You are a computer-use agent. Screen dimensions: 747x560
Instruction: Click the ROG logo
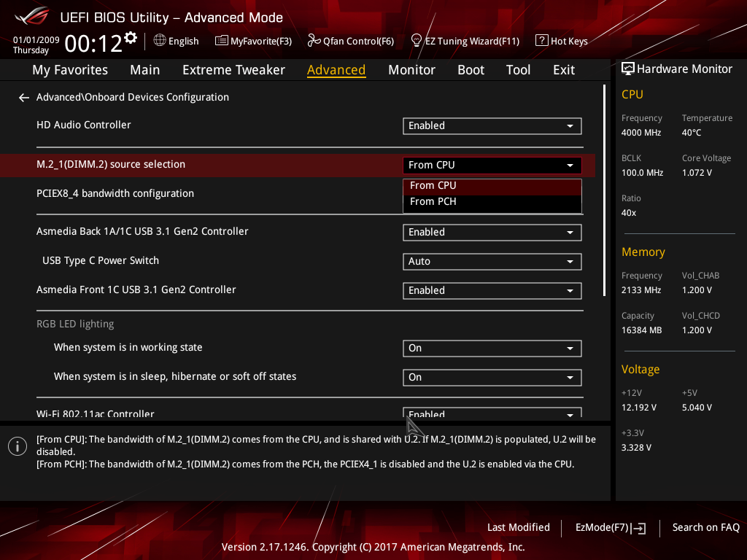[x=32, y=17]
